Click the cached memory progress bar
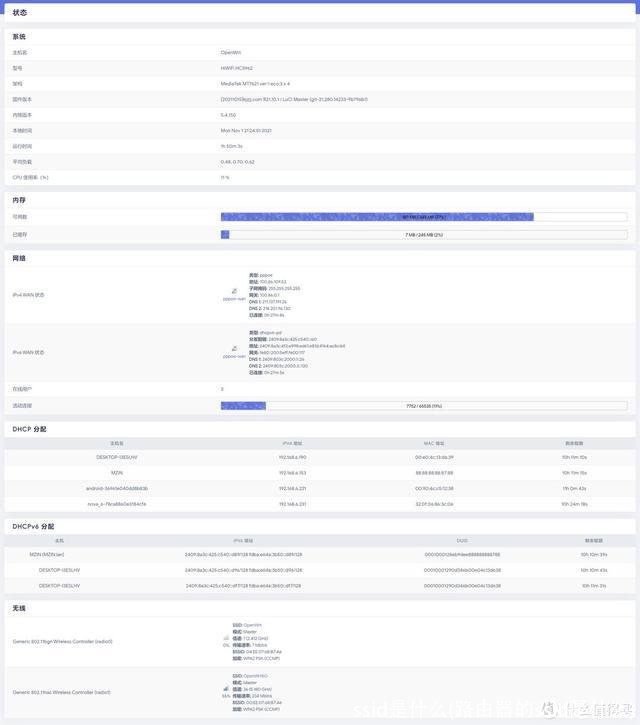The image size is (640, 725). 424,235
